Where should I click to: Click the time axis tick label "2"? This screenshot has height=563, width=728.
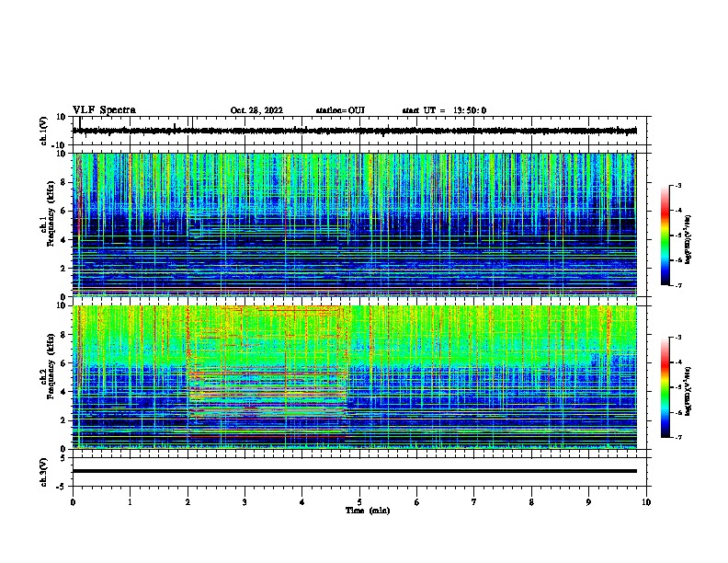[x=188, y=502]
